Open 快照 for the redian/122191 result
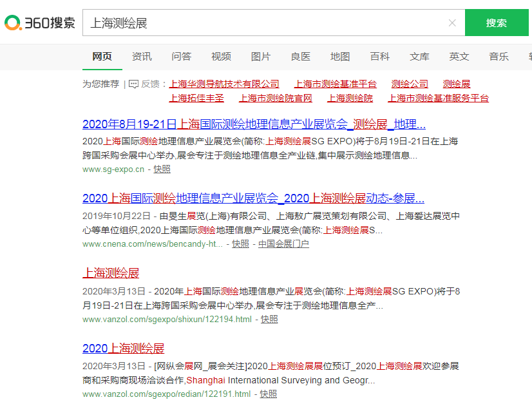The image size is (532, 413). 269,394
